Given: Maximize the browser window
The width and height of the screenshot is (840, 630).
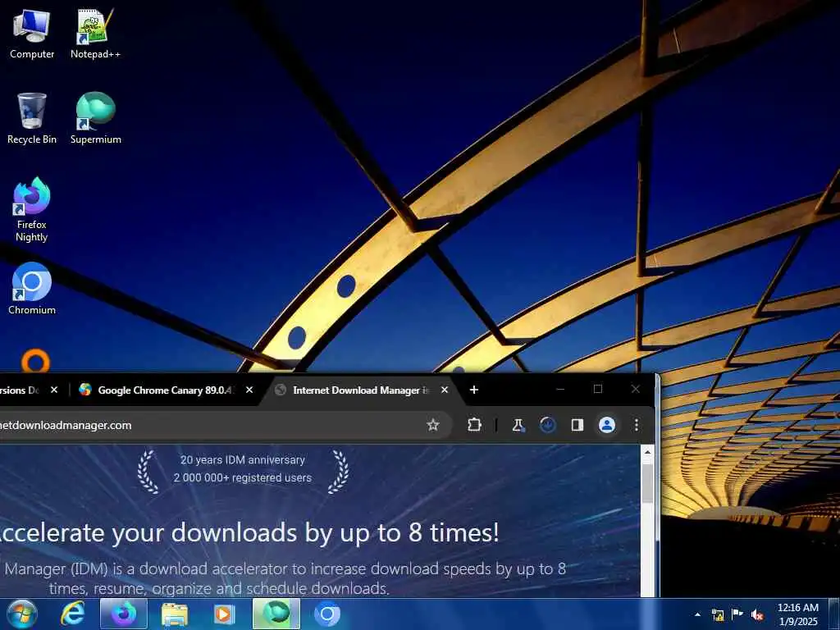Looking at the screenshot, I should click(598, 390).
